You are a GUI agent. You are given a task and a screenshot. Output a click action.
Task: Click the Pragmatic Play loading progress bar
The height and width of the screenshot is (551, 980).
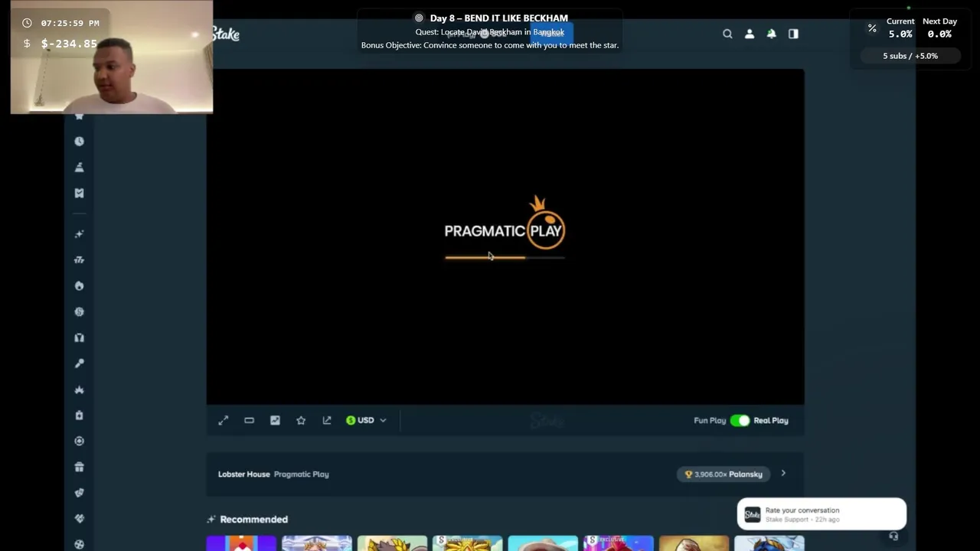tap(505, 258)
